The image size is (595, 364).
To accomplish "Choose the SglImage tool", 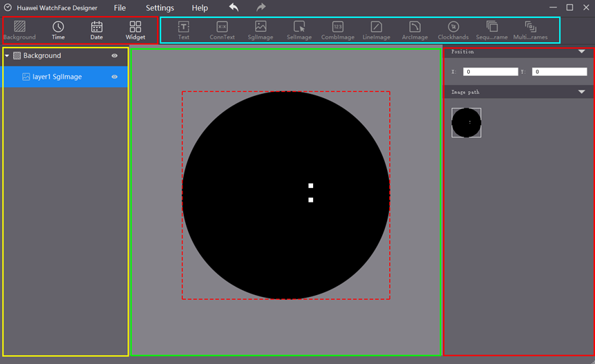I will point(261,30).
